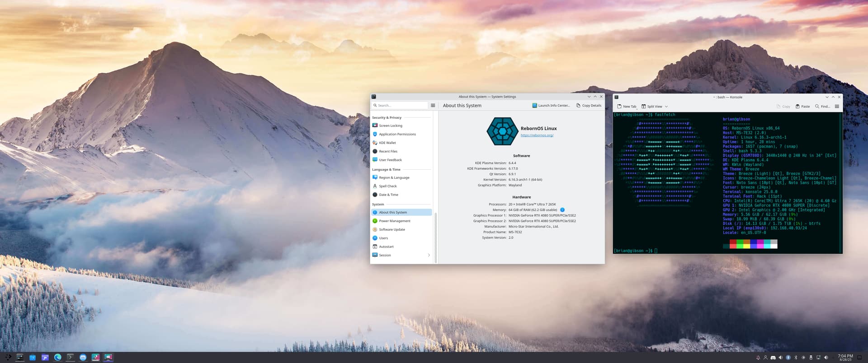Click the System Settings title bar icon

tap(373, 97)
